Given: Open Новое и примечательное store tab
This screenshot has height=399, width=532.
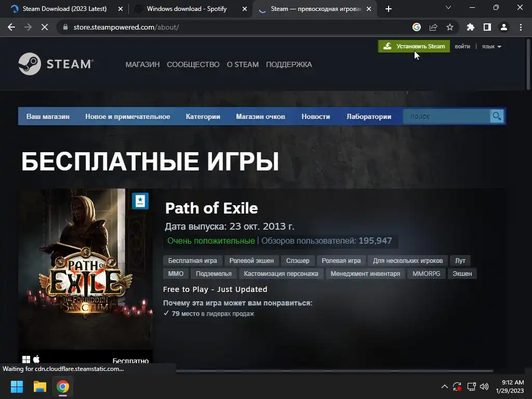Looking at the screenshot, I should [128, 116].
